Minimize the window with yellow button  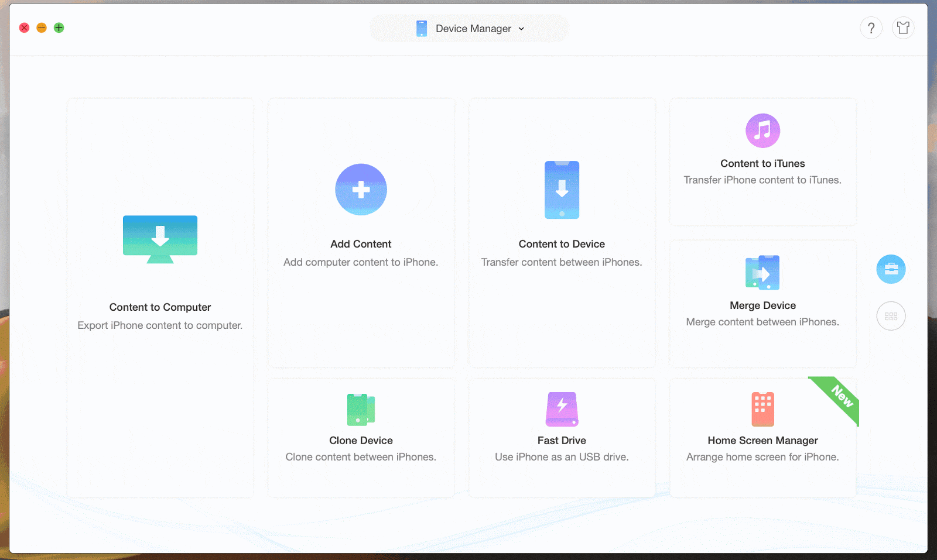tap(42, 28)
